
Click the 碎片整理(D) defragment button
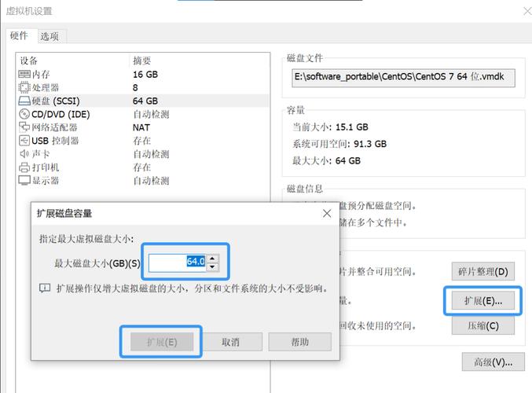click(483, 271)
